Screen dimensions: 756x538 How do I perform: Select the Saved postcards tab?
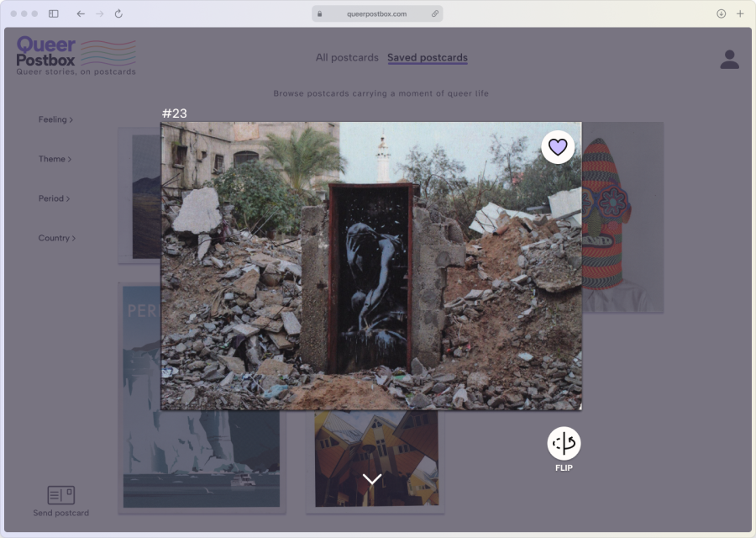(428, 57)
